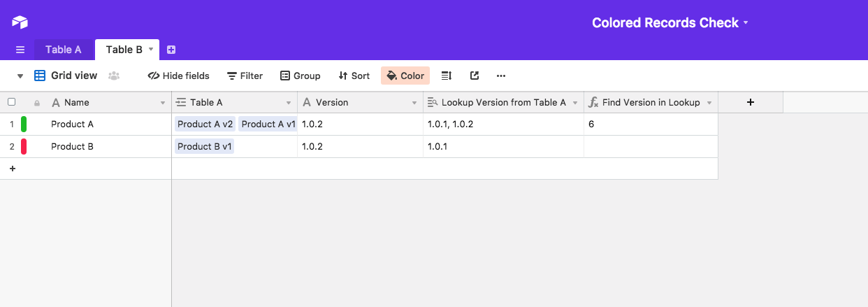Switch to the Table A tab
The image size is (868, 307).
click(64, 50)
